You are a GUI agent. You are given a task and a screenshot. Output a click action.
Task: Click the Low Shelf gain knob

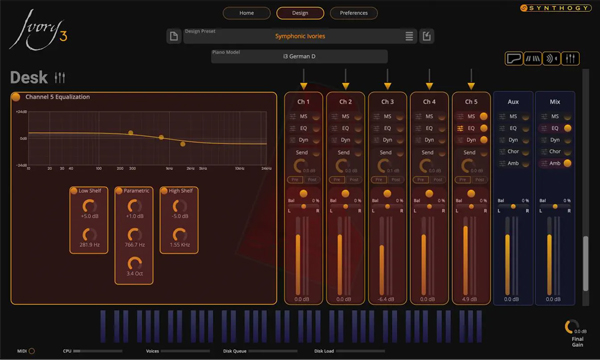pyautogui.click(x=89, y=206)
